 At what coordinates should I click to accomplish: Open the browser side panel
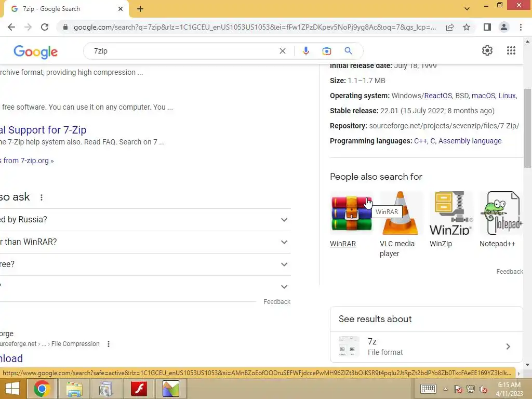click(x=487, y=27)
